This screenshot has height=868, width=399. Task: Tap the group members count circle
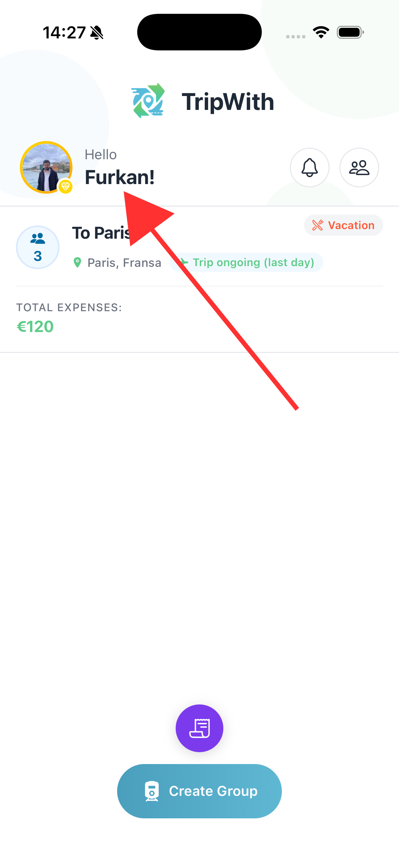click(38, 247)
